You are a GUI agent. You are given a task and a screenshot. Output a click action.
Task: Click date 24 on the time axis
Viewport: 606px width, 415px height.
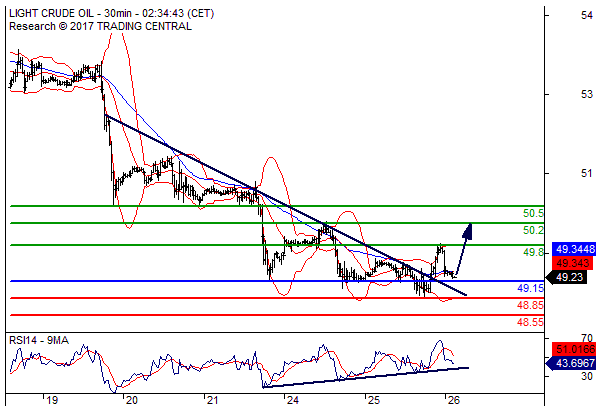[293, 400]
